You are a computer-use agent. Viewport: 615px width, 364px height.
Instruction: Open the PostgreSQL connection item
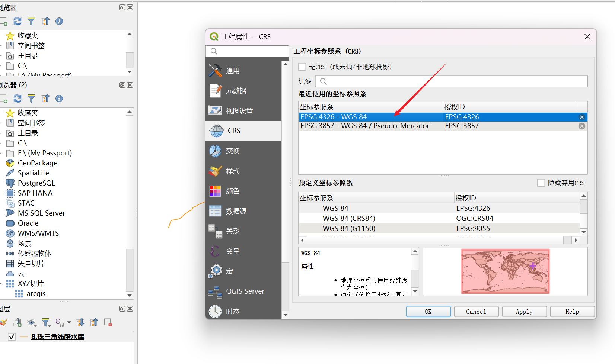(36, 183)
